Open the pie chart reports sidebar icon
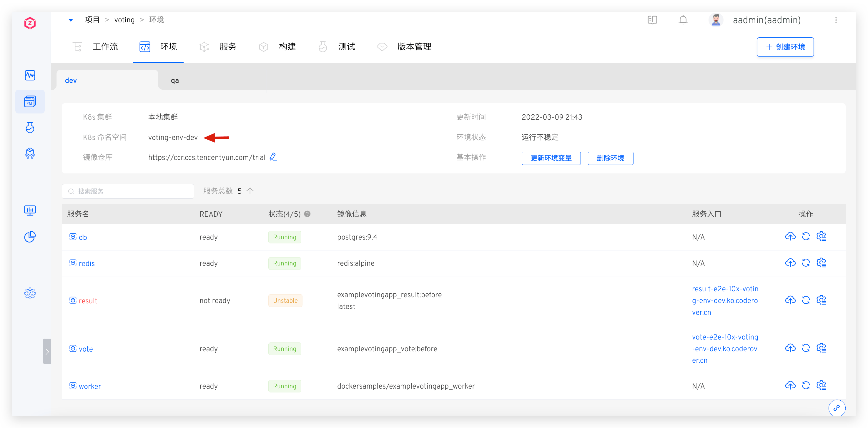The height and width of the screenshot is (428, 868). 30,237
